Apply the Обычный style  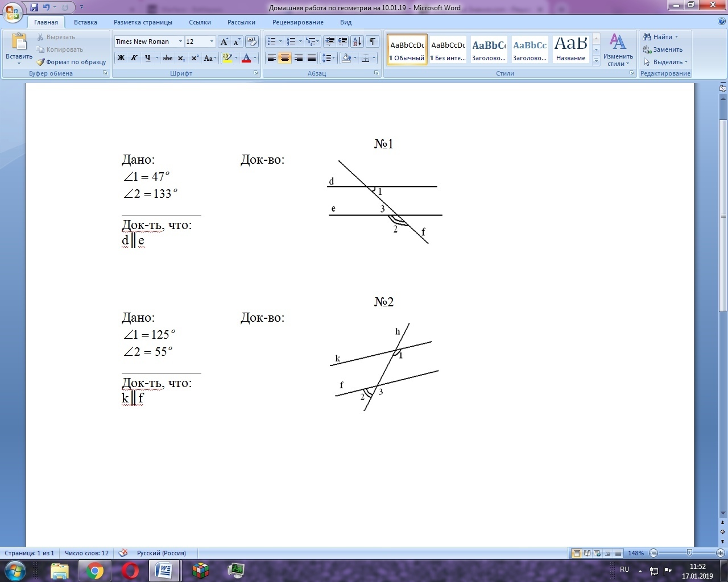point(407,49)
